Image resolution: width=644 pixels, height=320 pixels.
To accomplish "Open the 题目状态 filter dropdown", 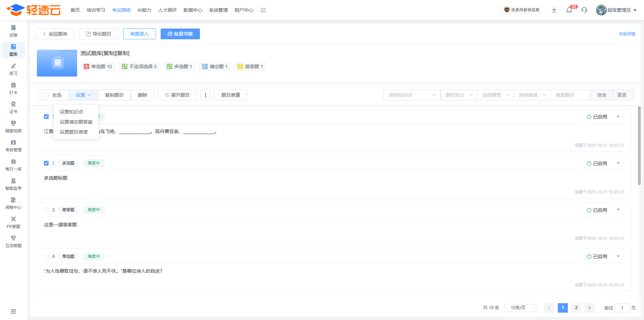I will tap(459, 95).
